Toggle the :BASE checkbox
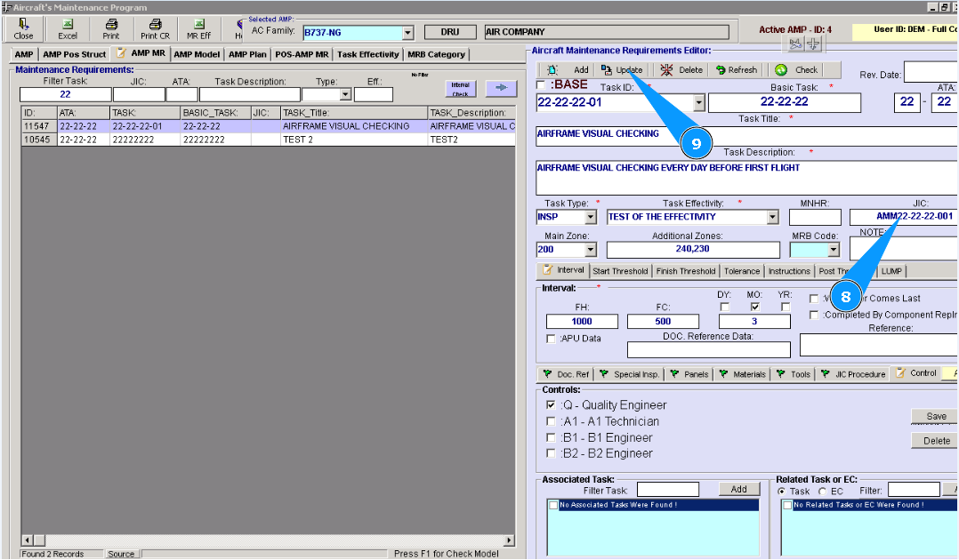Viewport: 959px width, 560px height. tap(541, 84)
